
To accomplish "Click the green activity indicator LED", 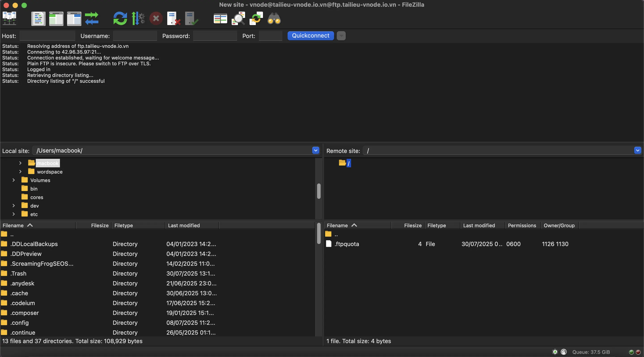I will tap(631, 352).
